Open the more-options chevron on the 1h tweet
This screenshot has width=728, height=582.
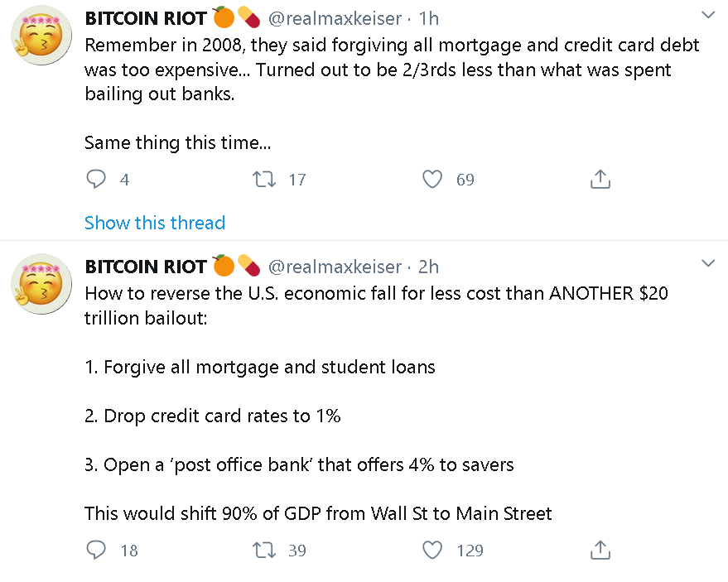(708, 15)
